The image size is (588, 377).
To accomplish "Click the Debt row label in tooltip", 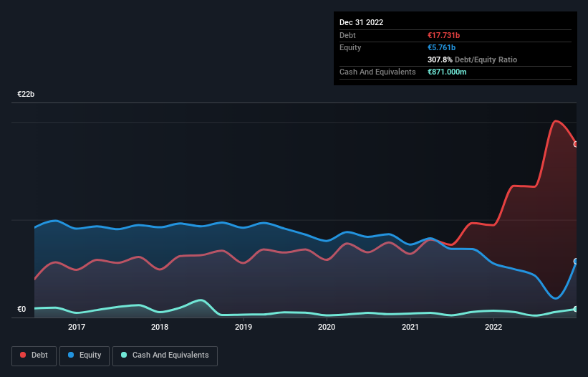I will pos(347,35).
